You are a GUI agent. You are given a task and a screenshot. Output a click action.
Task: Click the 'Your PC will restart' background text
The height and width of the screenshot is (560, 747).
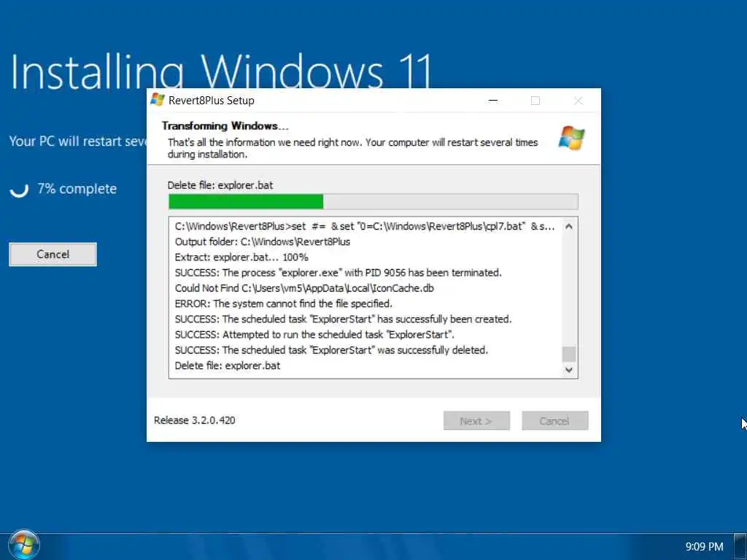pos(78,141)
